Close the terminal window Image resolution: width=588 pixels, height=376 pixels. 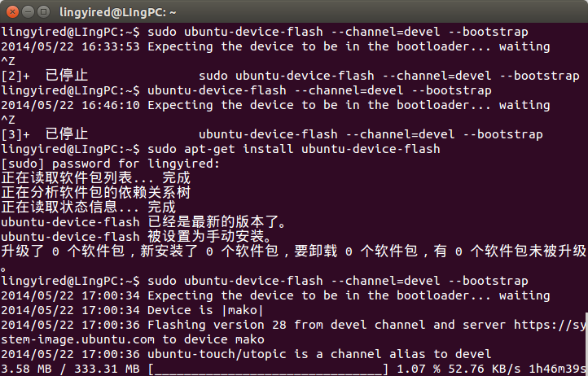tap(11, 11)
